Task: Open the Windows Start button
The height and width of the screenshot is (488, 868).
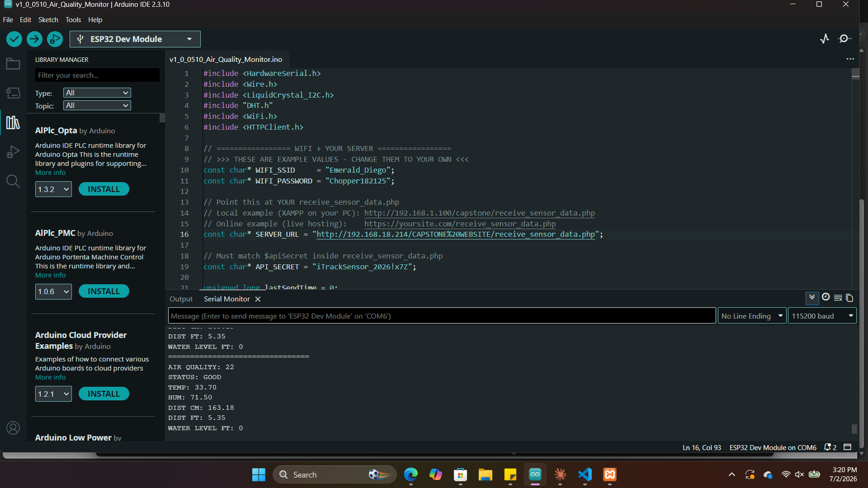Action: [x=259, y=475]
